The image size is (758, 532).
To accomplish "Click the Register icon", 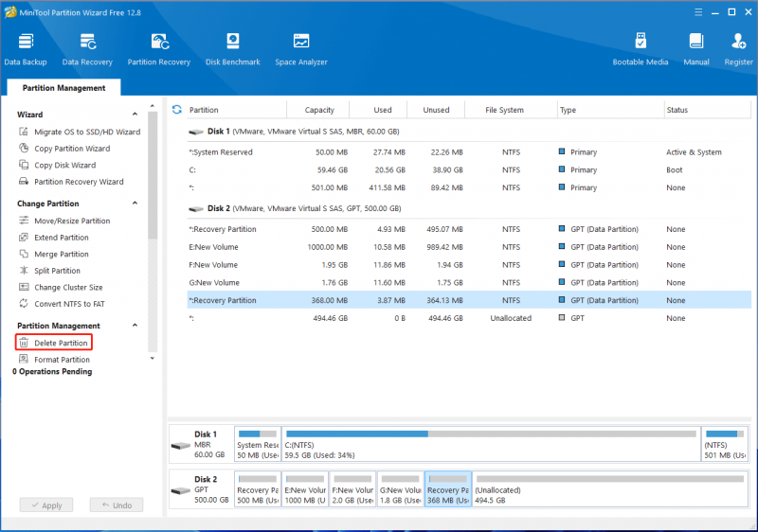I will (738, 49).
